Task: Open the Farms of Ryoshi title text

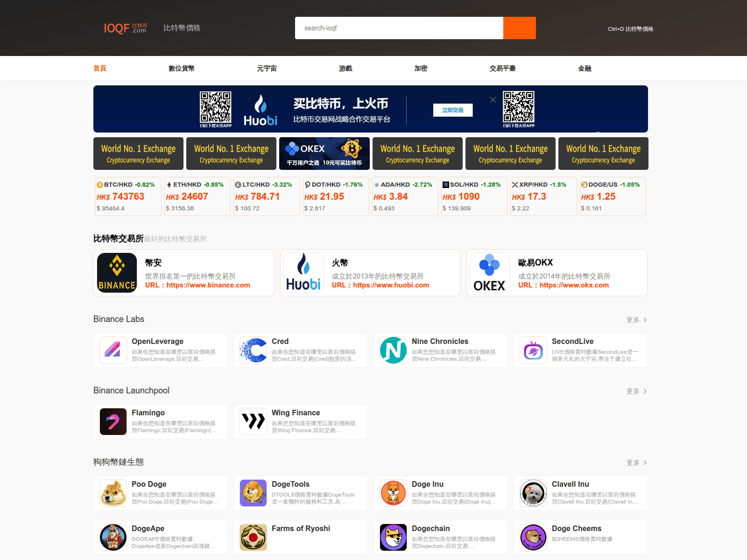Action: (x=301, y=528)
